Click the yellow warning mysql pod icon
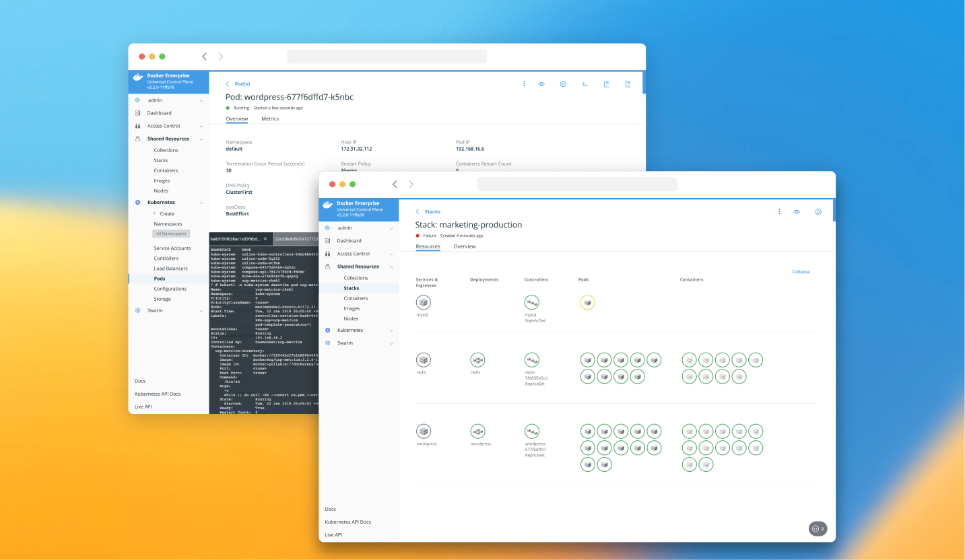Screen dimensions: 965x560 587,302
